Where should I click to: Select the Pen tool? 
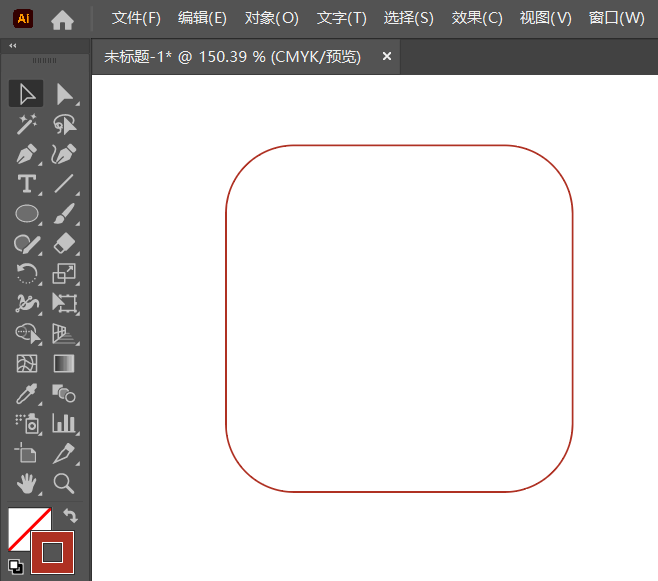27,154
